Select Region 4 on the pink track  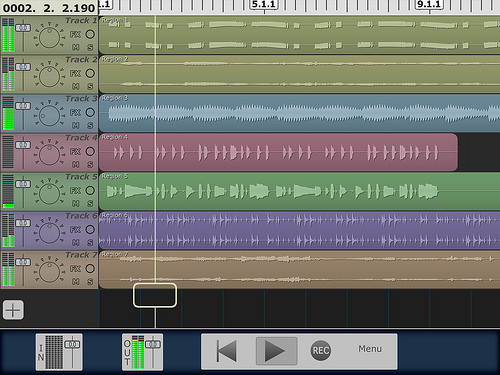[278, 152]
